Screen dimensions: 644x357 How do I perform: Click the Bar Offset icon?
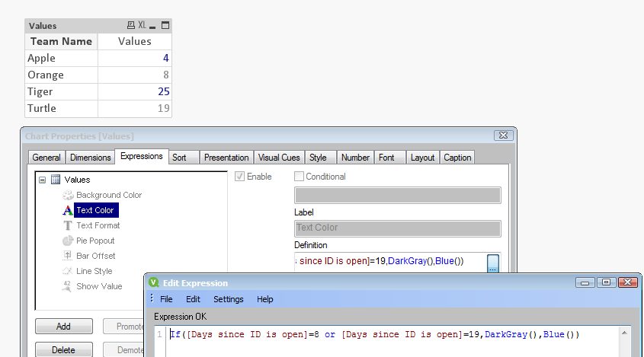tap(68, 256)
